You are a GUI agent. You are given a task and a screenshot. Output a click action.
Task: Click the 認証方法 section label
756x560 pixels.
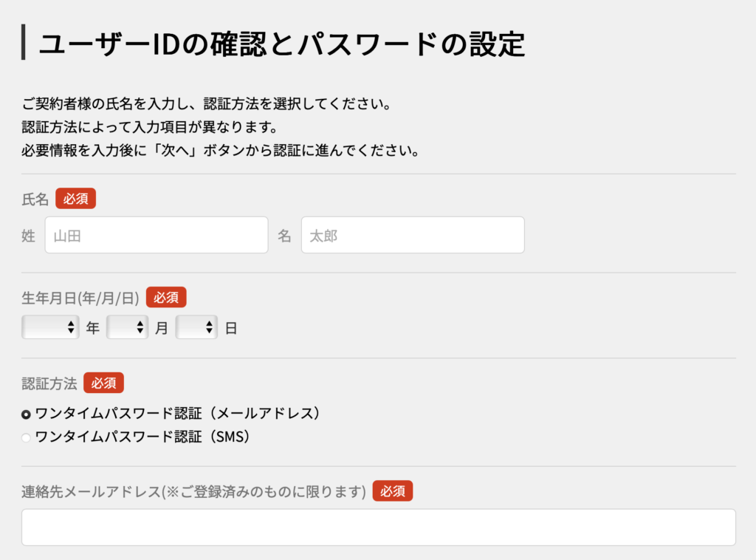(49, 383)
